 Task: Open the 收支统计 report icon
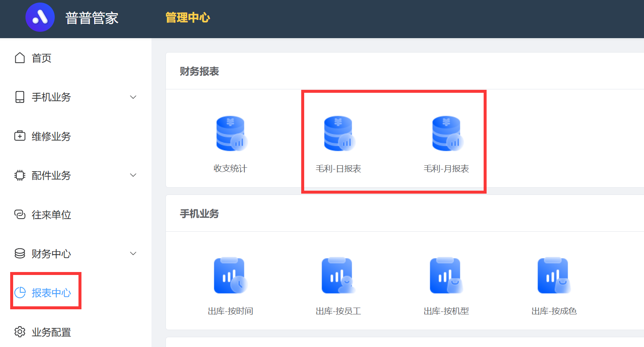231,133
